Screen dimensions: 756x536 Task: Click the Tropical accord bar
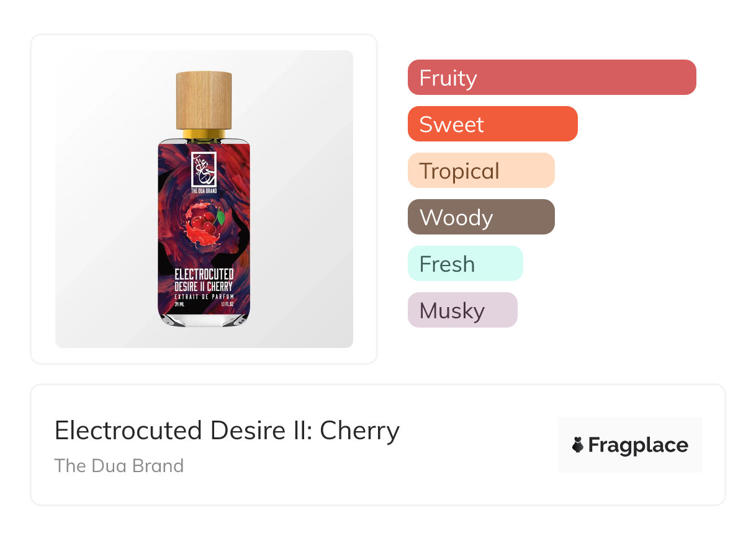480,171
